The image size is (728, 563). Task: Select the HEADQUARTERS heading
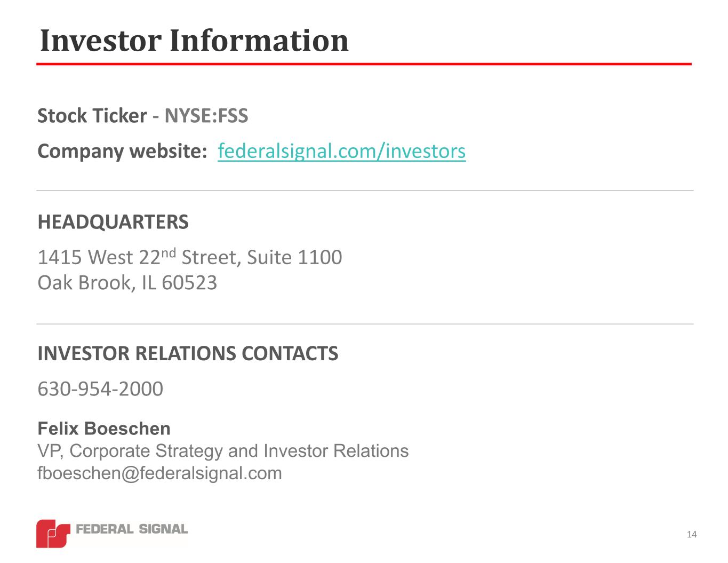(113, 222)
